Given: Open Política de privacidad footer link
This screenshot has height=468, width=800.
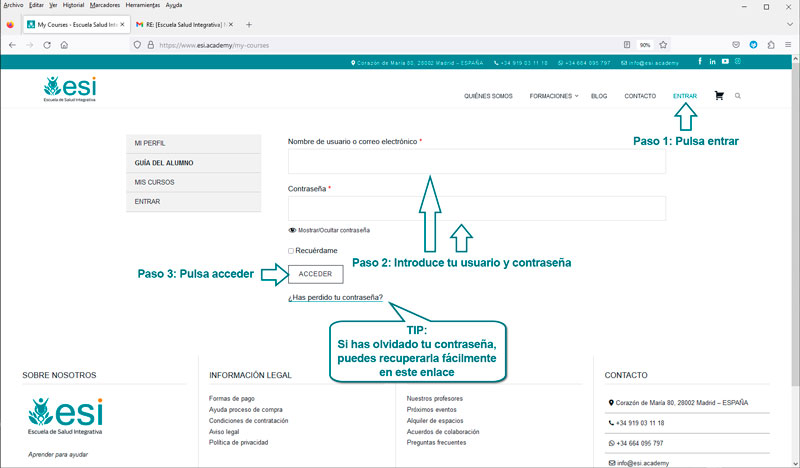Looking at the screenshot, I should (238, 442).
